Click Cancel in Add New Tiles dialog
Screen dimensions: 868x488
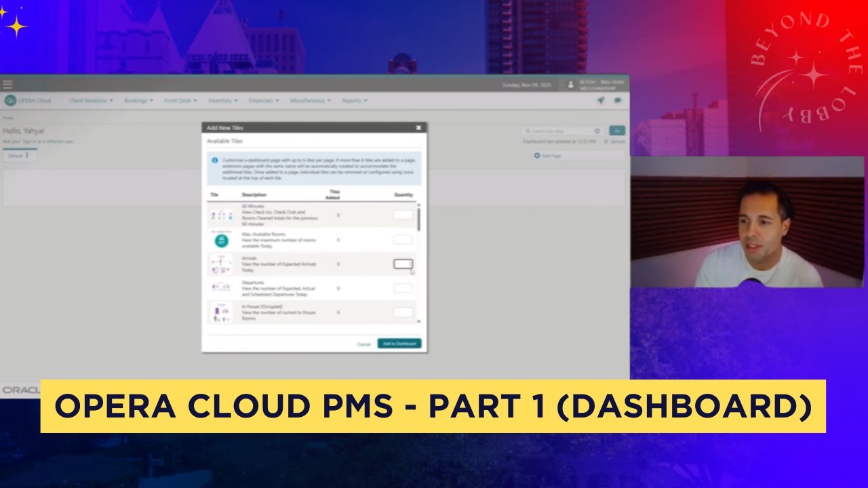tap(364, 344)
